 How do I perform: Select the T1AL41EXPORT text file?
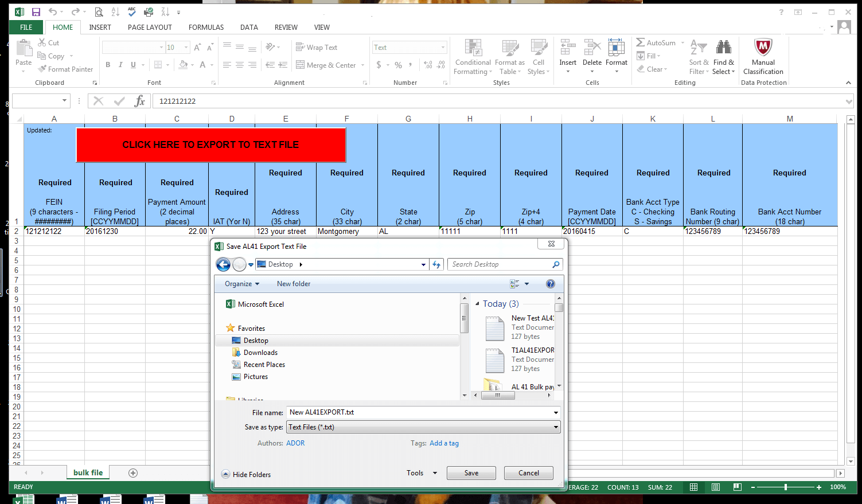tap(519, 360)
